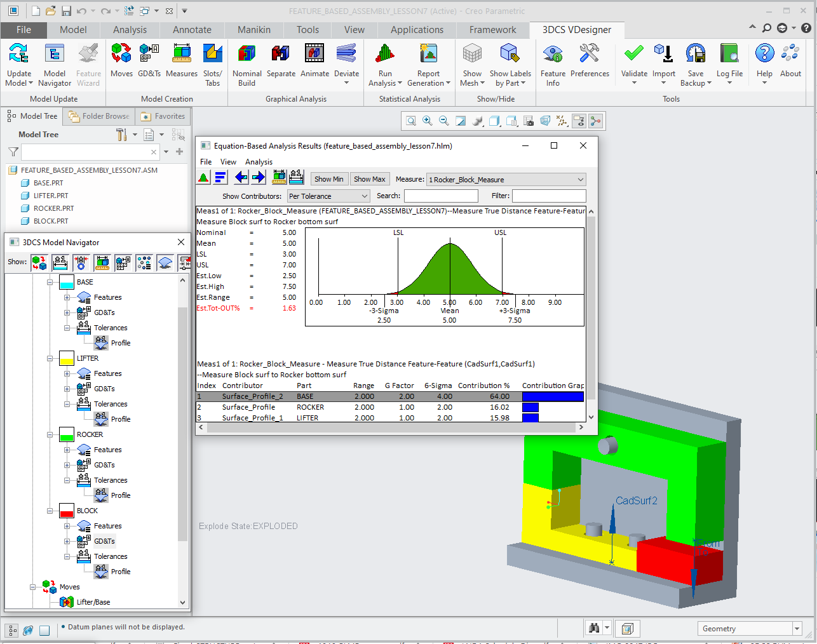
Task: Open the Analysis menu in results window
Action: 259,161
